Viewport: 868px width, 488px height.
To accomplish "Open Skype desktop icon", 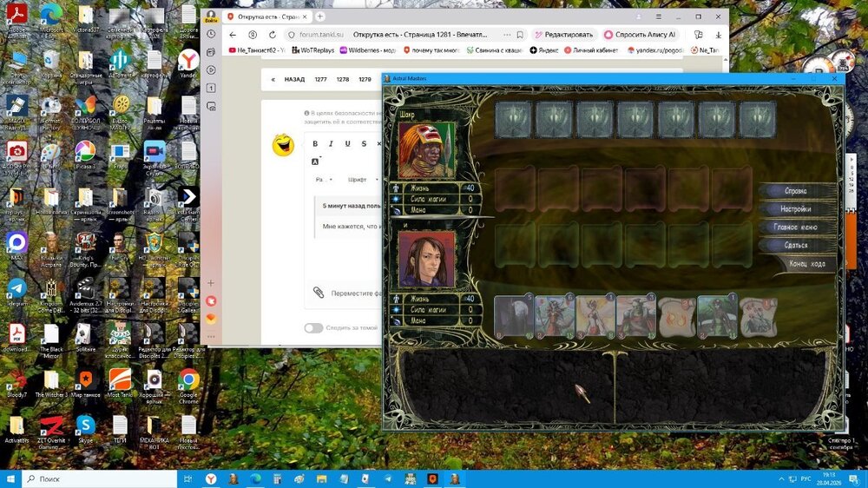I will [x=85, y=430].
